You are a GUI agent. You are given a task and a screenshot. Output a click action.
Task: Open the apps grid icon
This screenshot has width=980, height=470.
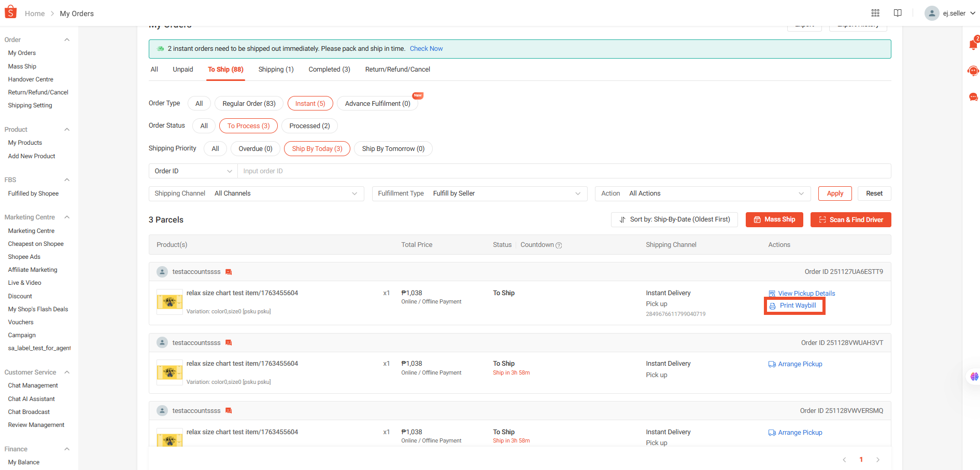pyautogui.click(x=875, y=13)
